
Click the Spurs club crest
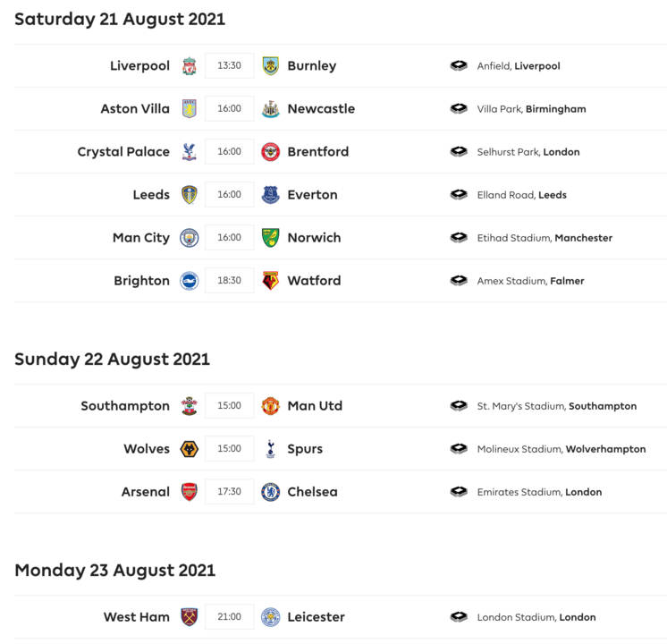(270, 449)
